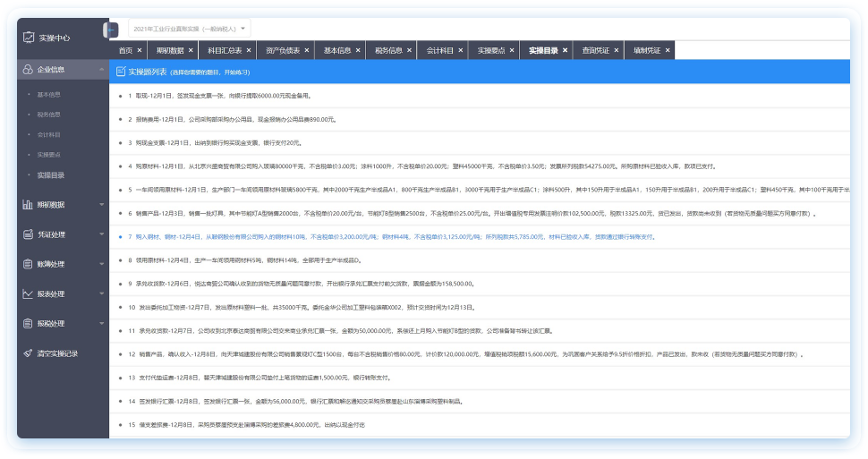Expand the 报表处理 sidebar menu arrow
Viewport: 868px width, 459px height.
coord(101,294)
